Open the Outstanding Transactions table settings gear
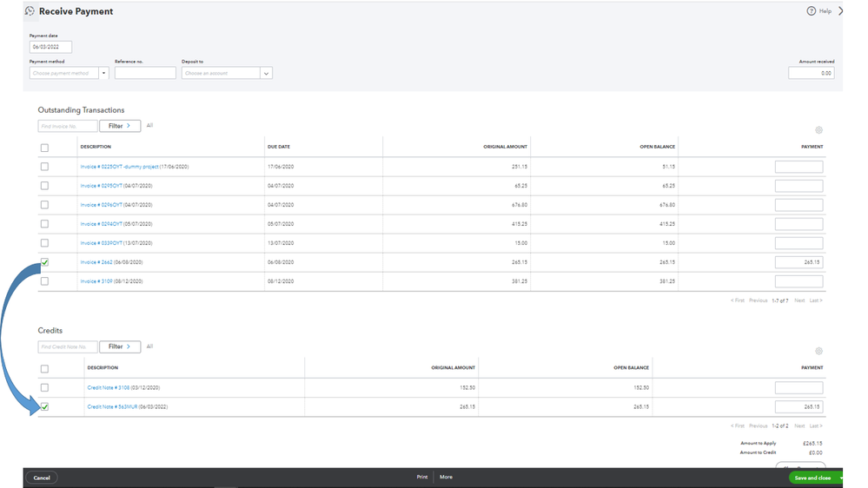Image resolution: width=868 pixels, height=488 pixels. 818,130
